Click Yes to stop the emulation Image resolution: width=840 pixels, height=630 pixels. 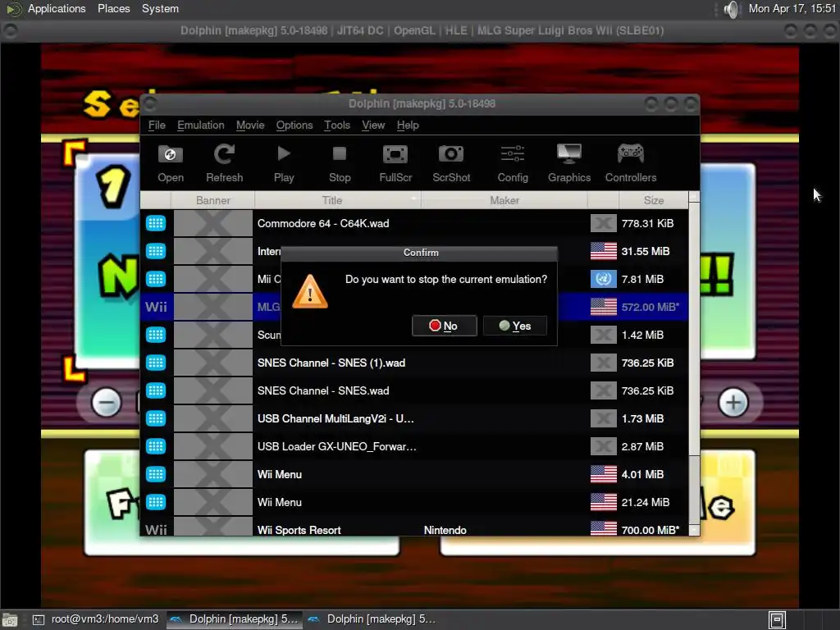(515, 326)
